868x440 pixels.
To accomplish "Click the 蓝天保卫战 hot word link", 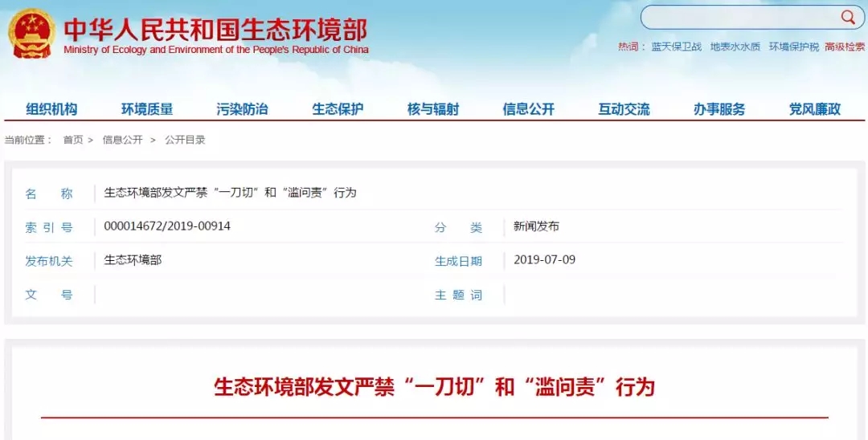I will pos(676,47).
